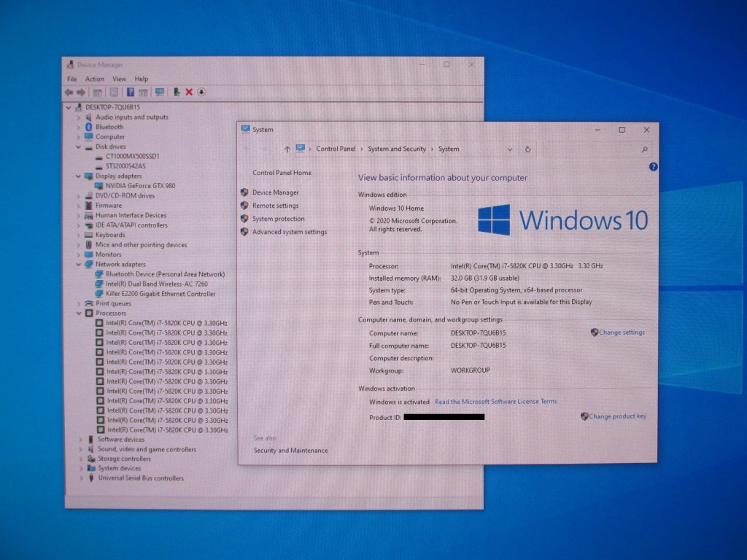Click the Forward arrow in Device Manager toolbar

tap(81, 93)
